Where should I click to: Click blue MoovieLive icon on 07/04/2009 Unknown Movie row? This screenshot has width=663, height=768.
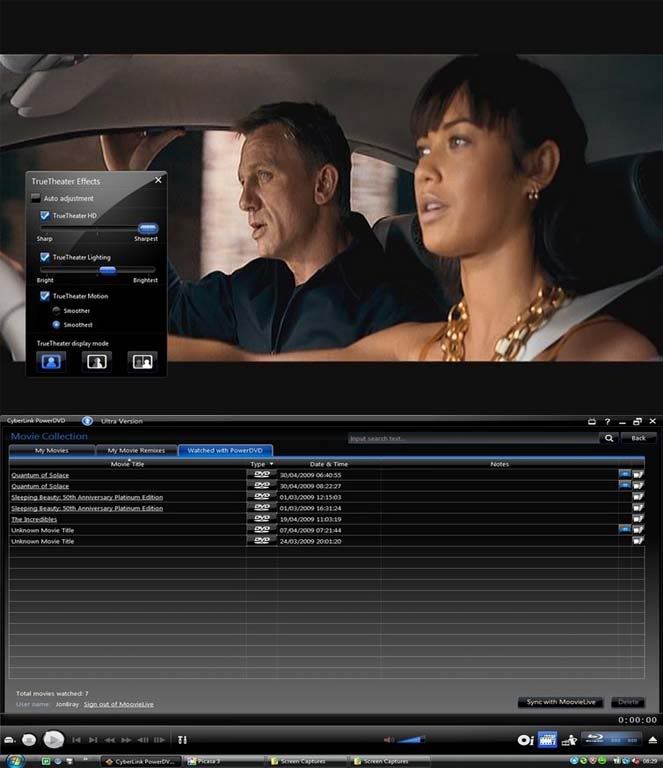click(x=624, y=529)
